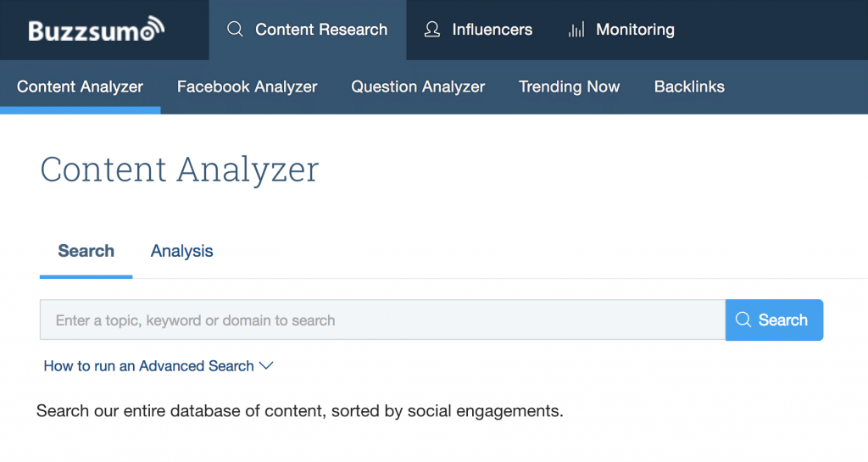Switch to the Analysis tab
Viewport: 868px width, 462px height.
click(x=181, y=251)
